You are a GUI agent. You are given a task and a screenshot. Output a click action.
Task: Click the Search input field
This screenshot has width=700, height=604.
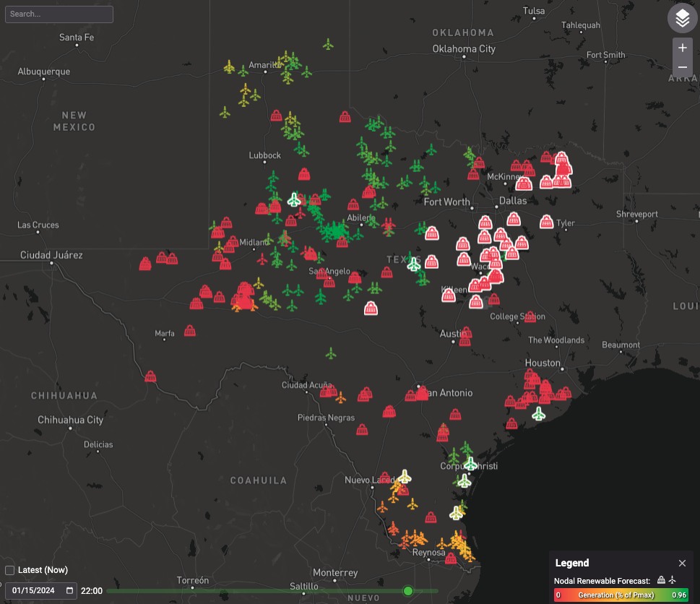59,14
